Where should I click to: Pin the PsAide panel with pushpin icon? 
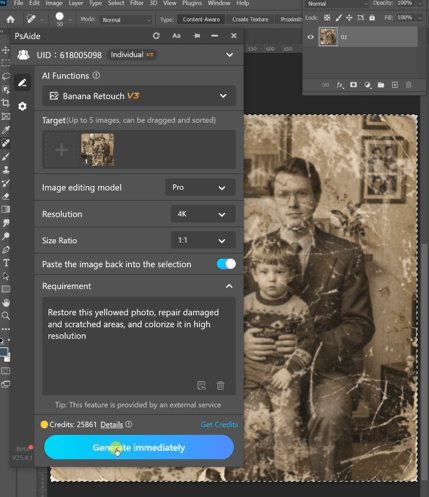[x=197, y=36]
